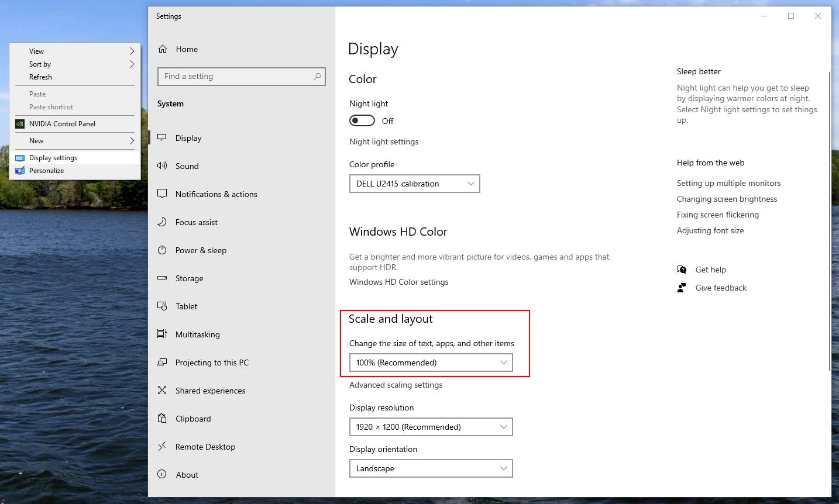Click the Settings window vertical scrollbar
This screenshot has height=504, width=839.
coord(829,221)
